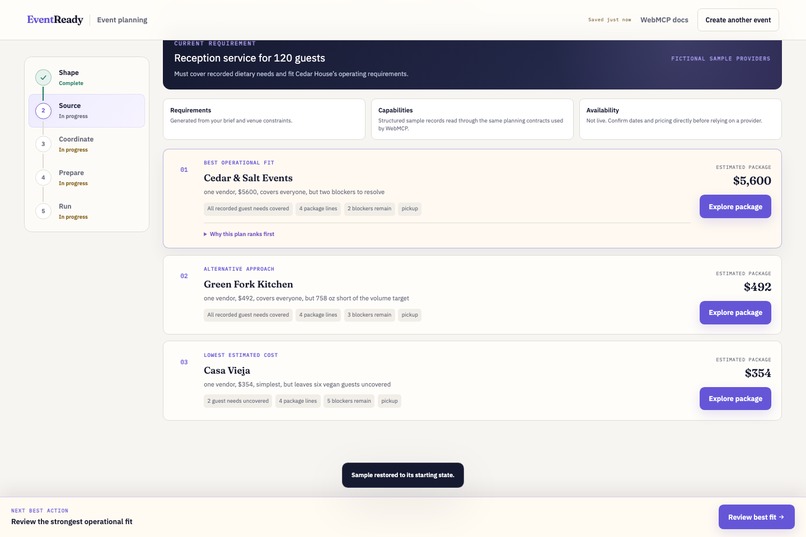
Task: Click the Event planning header label
Action: click(122, 20)
